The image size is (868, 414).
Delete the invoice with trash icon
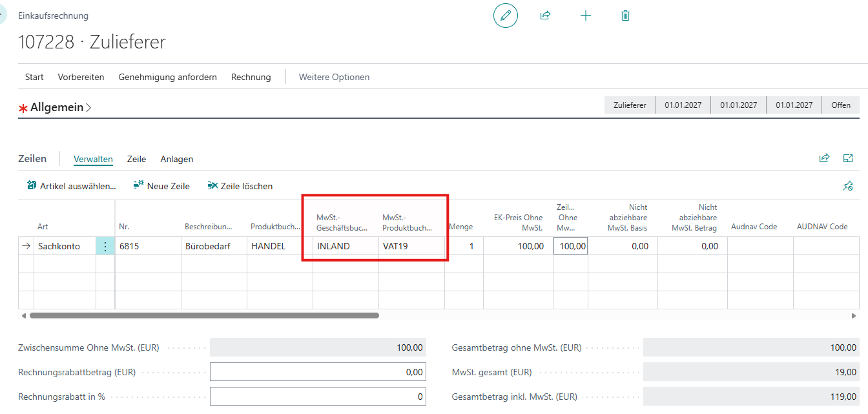[x=625, y=16]
